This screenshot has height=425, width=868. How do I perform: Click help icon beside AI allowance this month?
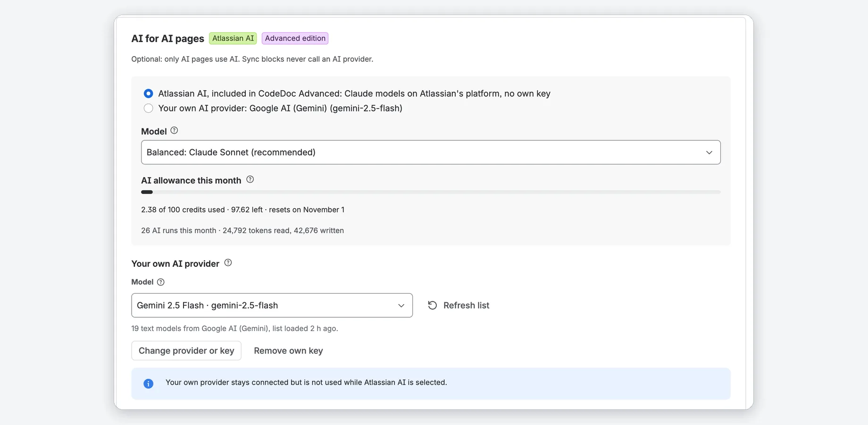point(250,179)
